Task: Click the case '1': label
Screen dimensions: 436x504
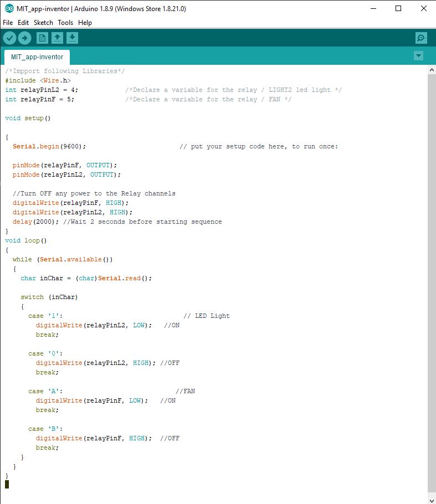Action: pos(45,316)
